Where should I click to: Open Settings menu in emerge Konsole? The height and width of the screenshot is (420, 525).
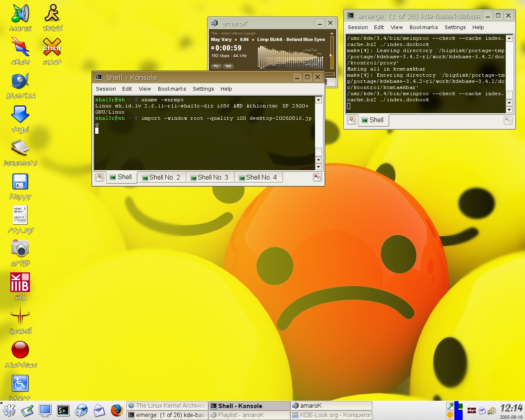coord(455,27)
